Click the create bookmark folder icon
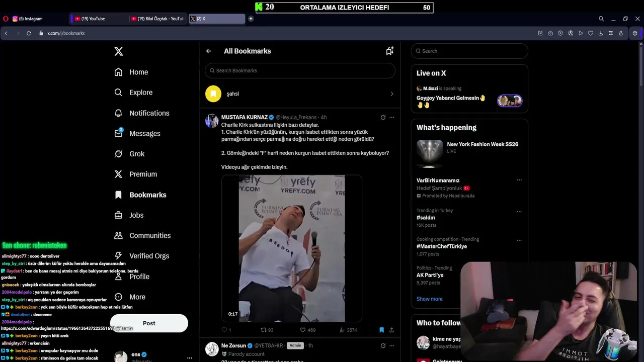 390,51
